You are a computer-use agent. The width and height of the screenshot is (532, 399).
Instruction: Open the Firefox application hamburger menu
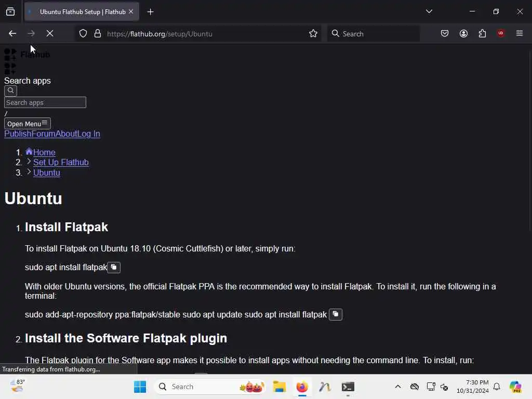[x=520, y=33]
